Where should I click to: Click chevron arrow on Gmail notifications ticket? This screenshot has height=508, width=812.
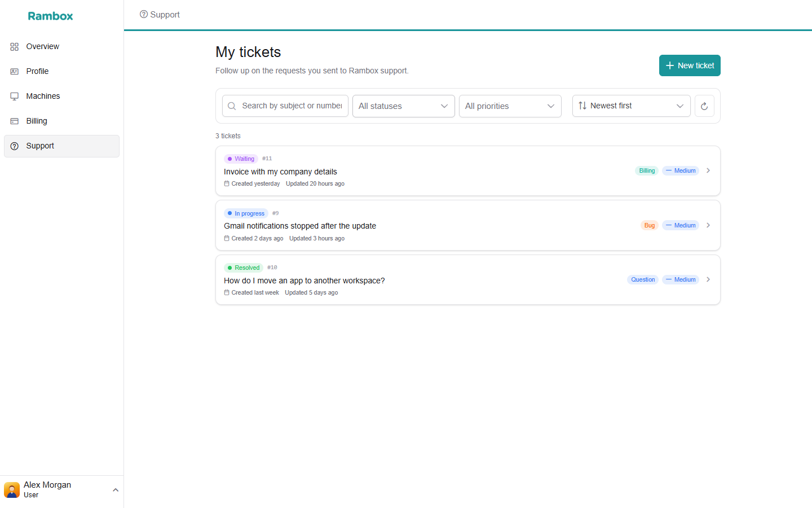pyautogui.click(x=708, y=225)
